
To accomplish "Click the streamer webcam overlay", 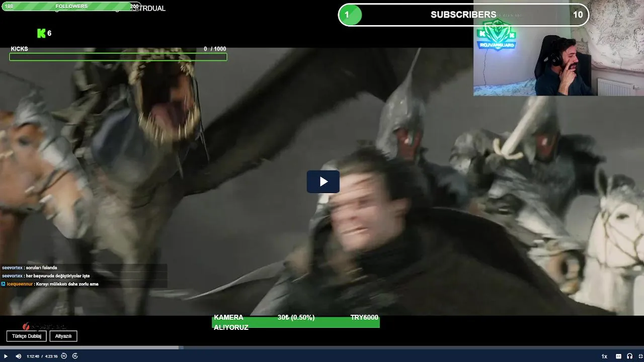I will click(x=558, y=48).
